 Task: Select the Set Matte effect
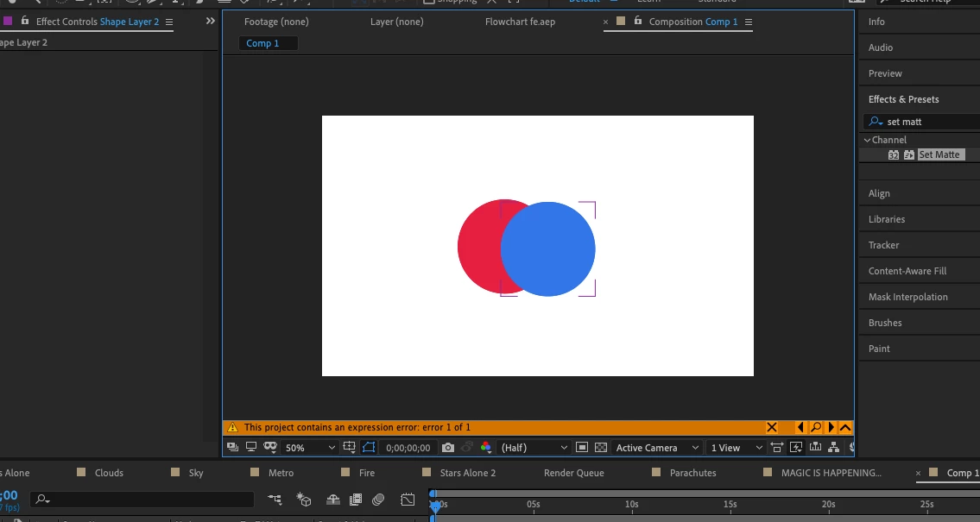939,154
